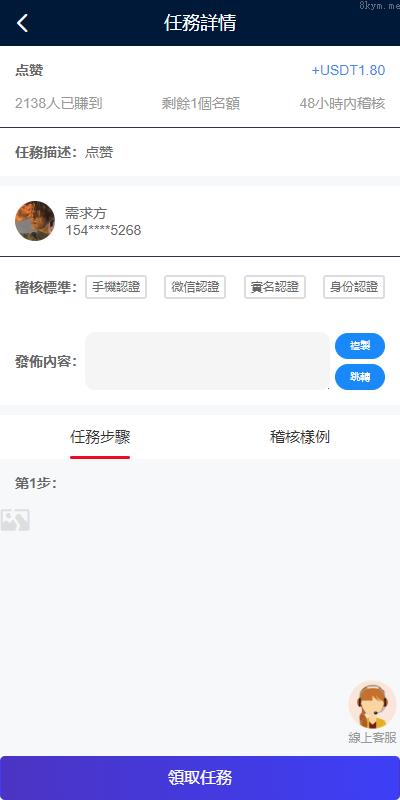
Task: Tap the broken image placeholder under 第1步
Action: point(15,520)
